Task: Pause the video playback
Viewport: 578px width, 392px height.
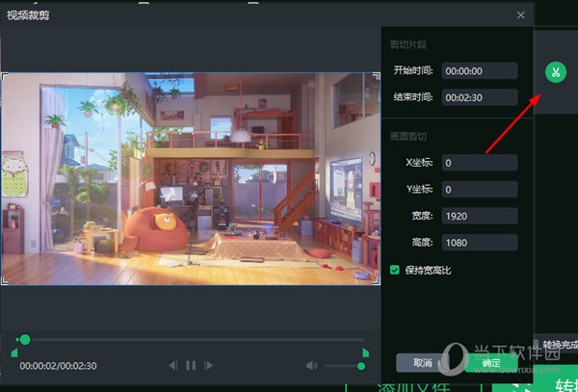Action: 191,365
